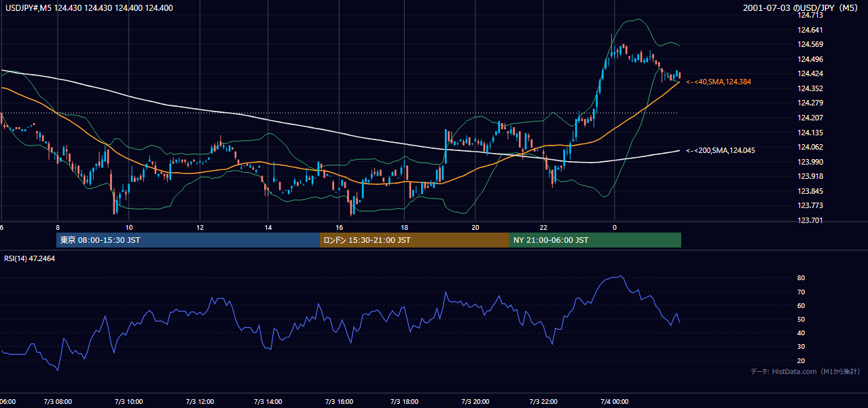Click the RSI 20 level label
The image size is (868, 408).
(x=801, y=360)
